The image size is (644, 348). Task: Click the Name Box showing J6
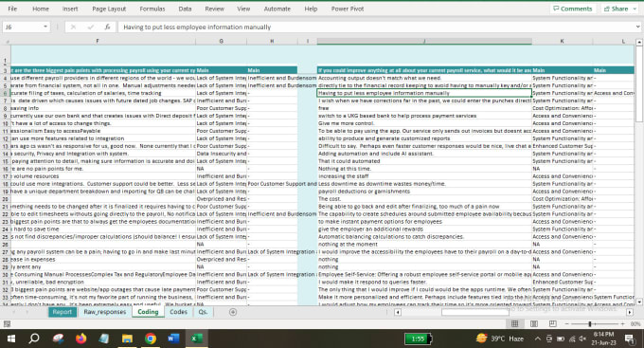[x=22, y=27]
